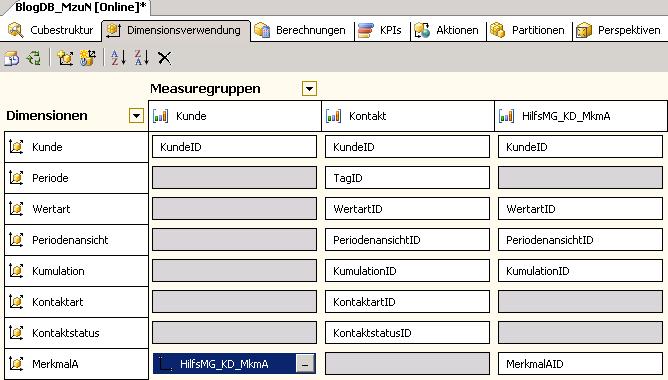Click the Kunde dimension icon

[16, 147]
